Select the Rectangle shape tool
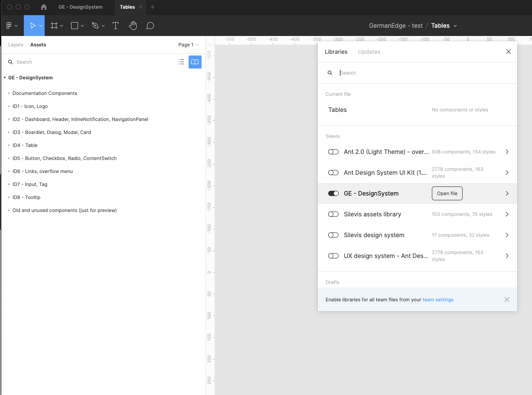Image resolution: width=532 pixels, height=395 pixels. coord(75,26)
